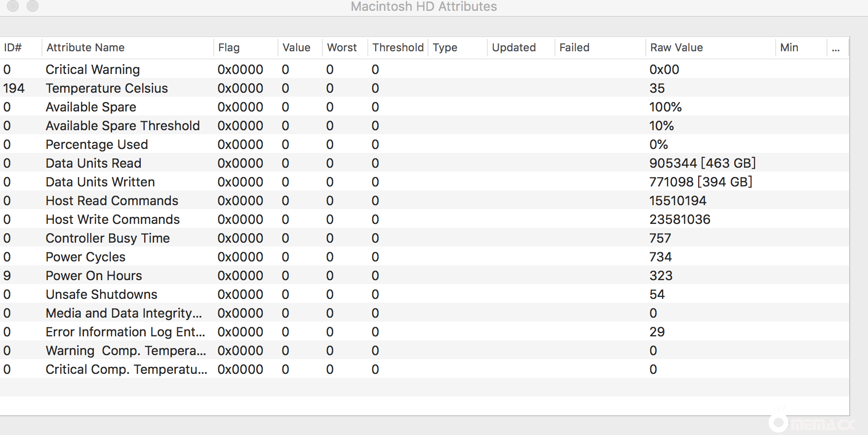Select the Data Units Written row
This screenshot has height=435, width=868.
tap(425, 182)
